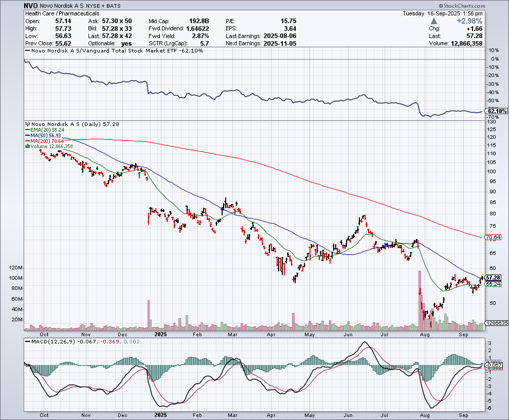Click the -0.067 MACD axis tag
509x420 pixels.
(494, 365)
